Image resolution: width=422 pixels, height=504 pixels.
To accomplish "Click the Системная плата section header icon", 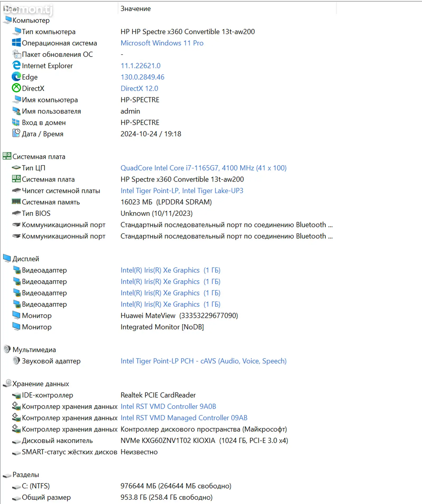I will 7,156.
